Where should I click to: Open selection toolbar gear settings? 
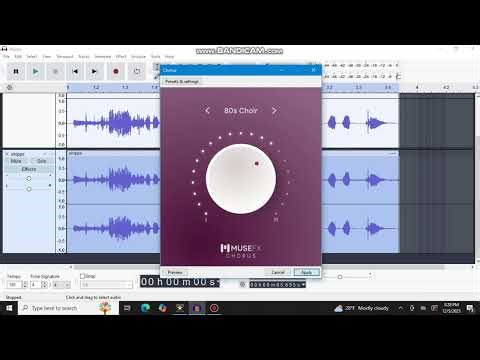pos(242,285)
